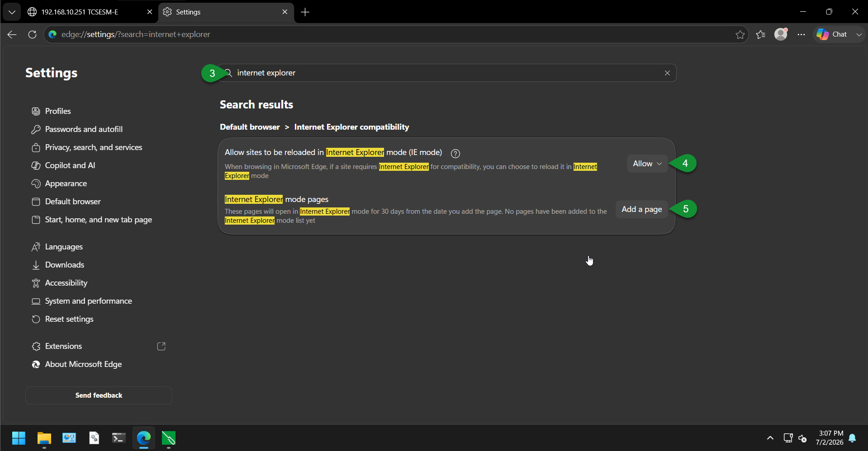
Task: Open Copilot Chat in the toolbar
Action: [x=832, y=34]
